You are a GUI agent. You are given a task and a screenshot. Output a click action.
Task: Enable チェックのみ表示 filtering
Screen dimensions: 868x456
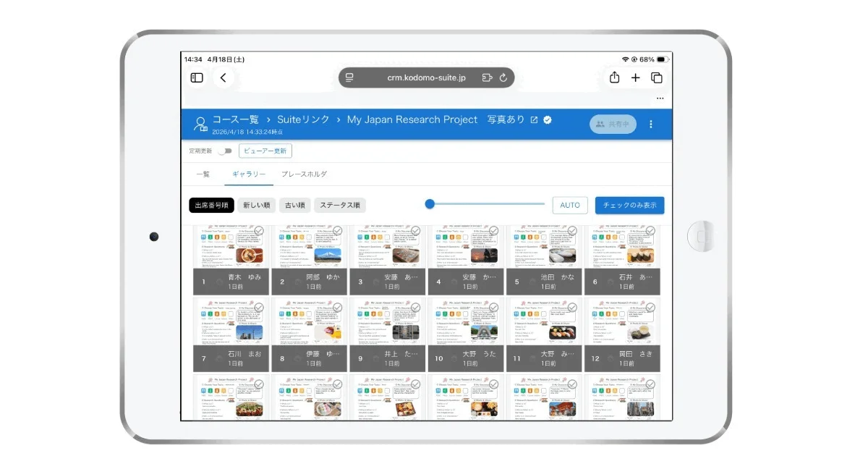click(629, 205)
